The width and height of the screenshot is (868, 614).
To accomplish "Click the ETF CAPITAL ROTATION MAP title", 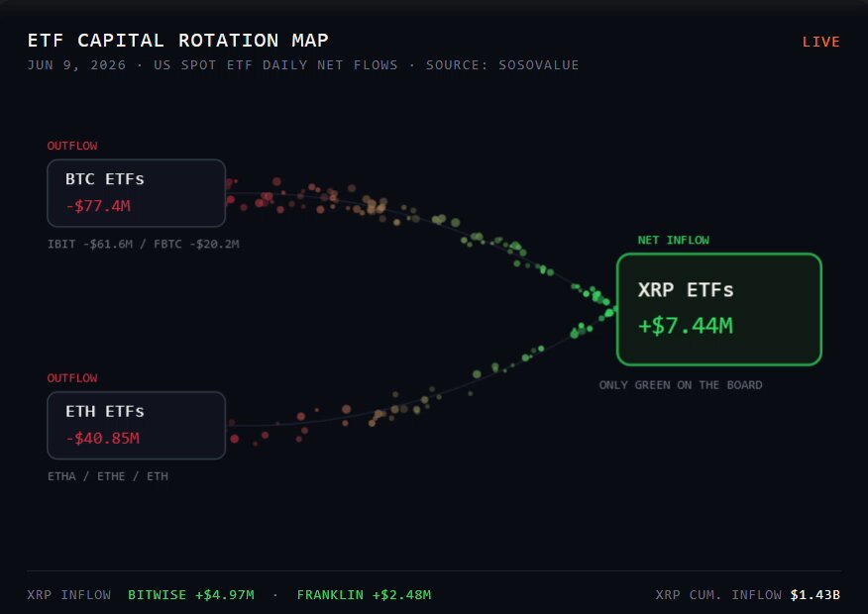I will pyautogui.click(x=178, y=41).
